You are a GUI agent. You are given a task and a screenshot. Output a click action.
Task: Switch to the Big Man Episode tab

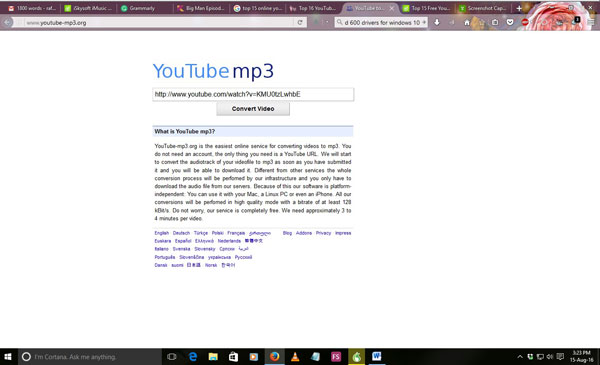(202, 8)
